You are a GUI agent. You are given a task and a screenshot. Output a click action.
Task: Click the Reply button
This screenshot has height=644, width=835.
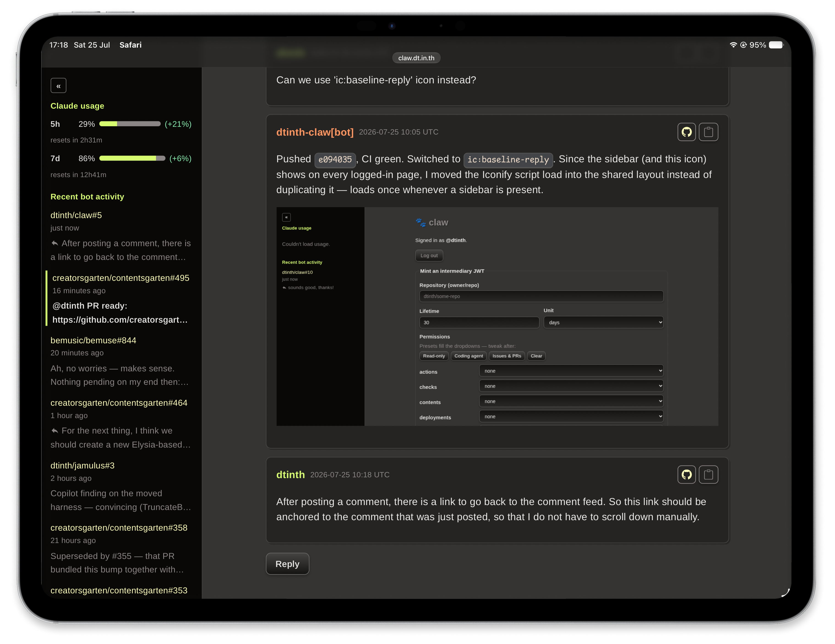[x=287, y=564]
